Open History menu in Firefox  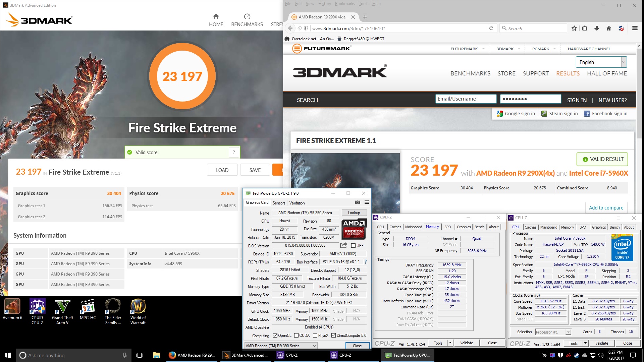(x=324, y=4)
